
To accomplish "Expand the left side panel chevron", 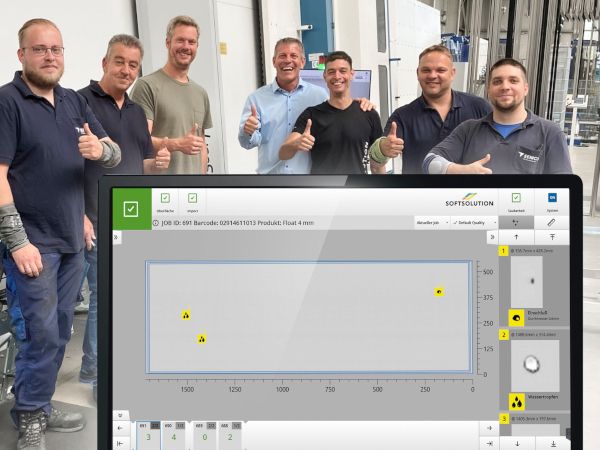I will click(x=116, y=238).
